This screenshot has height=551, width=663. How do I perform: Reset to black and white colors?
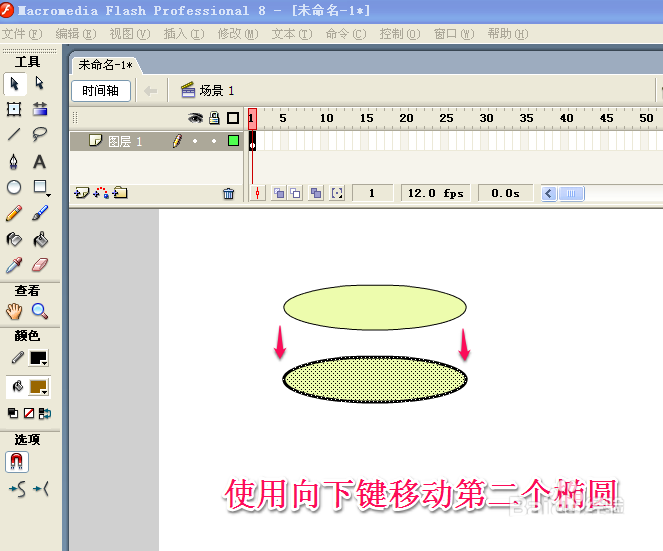pos(13,413)
